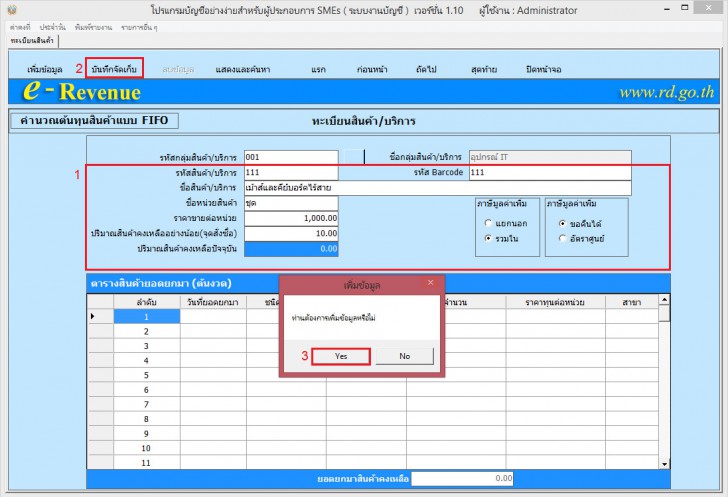The image size is (728, 497).
Task: Confirm the dialog by clicking Yes
Action: click(341, 356)
